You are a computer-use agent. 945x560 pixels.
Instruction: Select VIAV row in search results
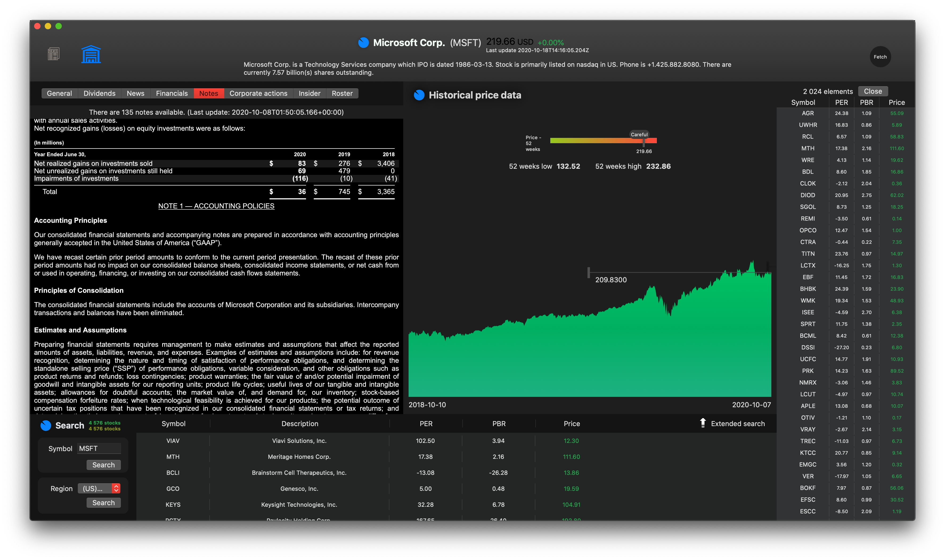click(x=456, y=441)
